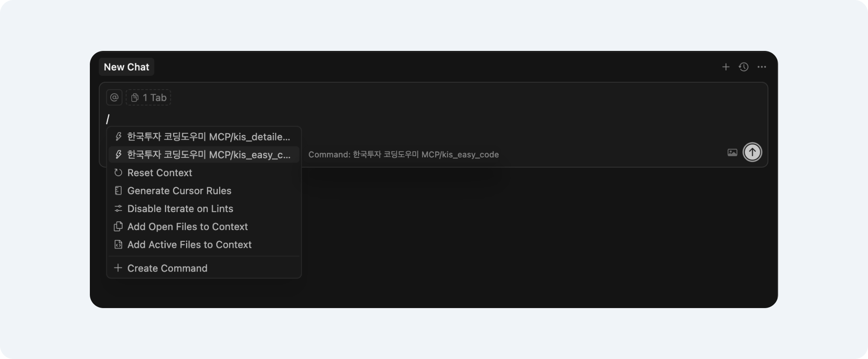Choose the kis_detaile... MCP command
Screen dimensions: 868x359
[x=204, y=137]
